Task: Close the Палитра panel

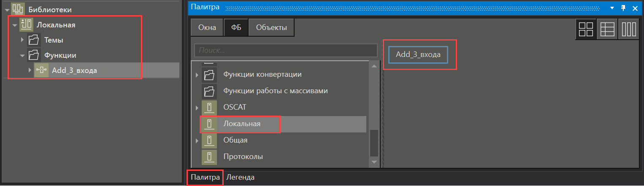Action: pyautogui.click(x=635, y=8)
